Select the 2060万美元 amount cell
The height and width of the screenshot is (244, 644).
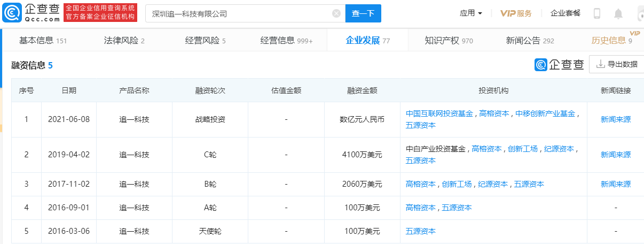click(362, 184)
